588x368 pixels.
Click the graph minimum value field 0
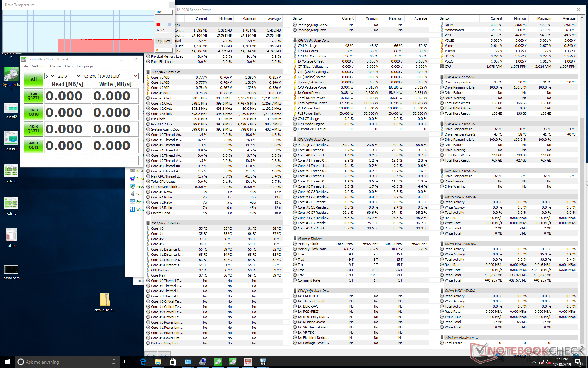point(164,50)
